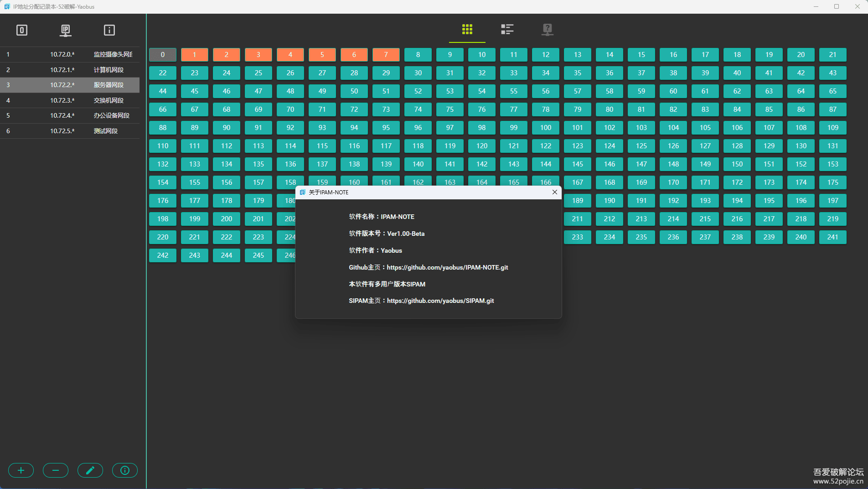
Task: Click the edit pencil button
Action: (x=90, y=470)
